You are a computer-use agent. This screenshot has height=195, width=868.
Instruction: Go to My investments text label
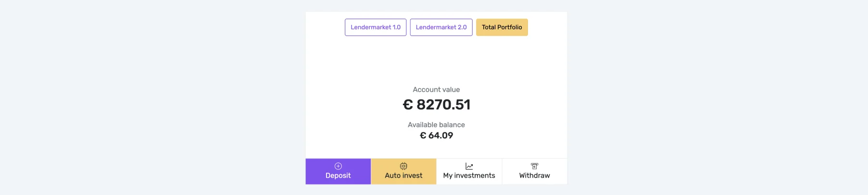[x=469, y=176]
